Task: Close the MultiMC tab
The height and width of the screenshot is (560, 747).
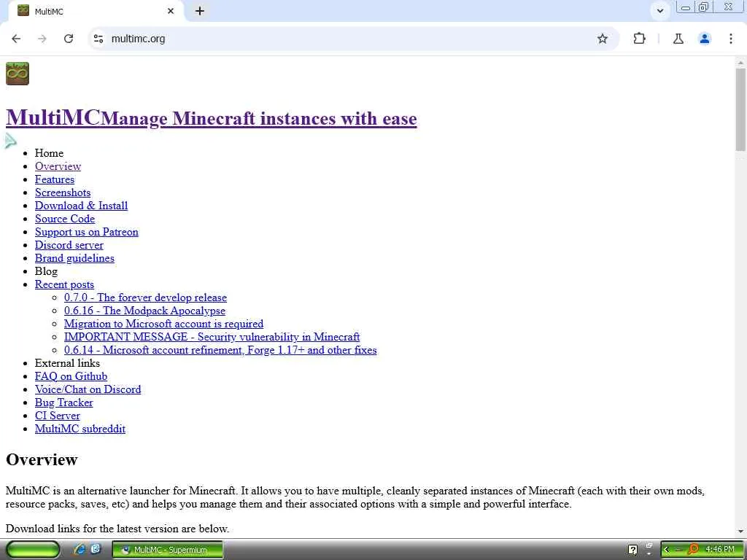Action: 171,11
